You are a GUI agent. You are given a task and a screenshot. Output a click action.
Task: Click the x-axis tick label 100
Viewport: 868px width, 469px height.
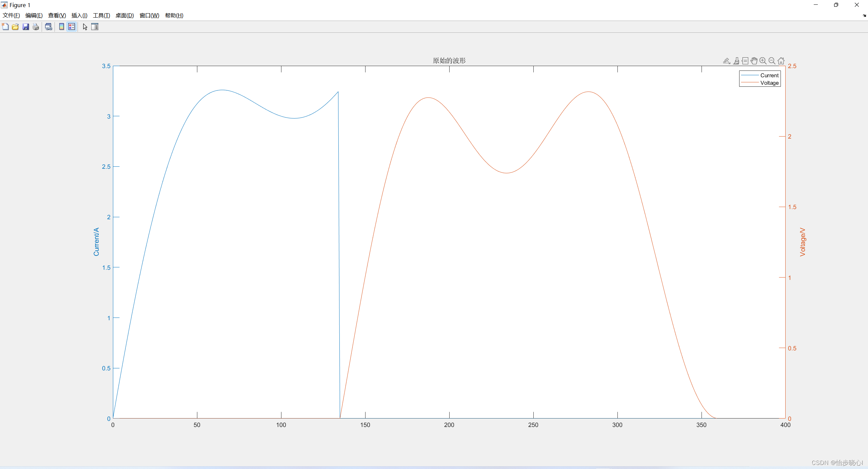(281, 425)
